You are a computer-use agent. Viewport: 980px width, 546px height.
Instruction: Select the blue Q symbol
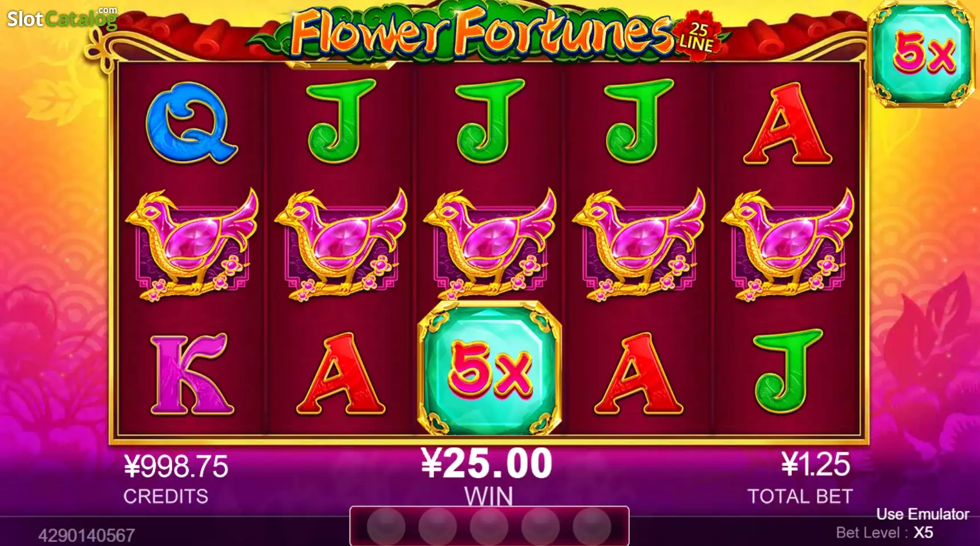point(191,123)
